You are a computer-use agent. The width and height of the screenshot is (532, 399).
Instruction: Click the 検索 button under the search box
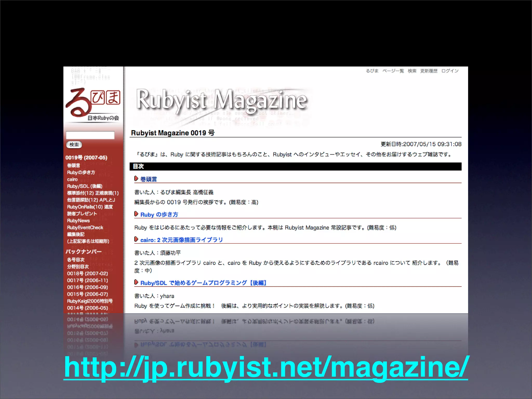[x=74, y=145]
